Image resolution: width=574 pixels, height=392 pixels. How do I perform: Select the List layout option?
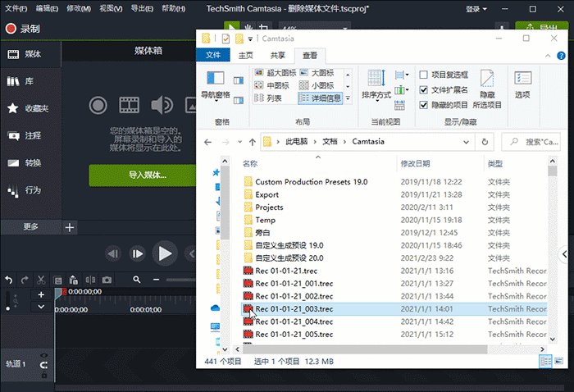click(x=268, y=98)
